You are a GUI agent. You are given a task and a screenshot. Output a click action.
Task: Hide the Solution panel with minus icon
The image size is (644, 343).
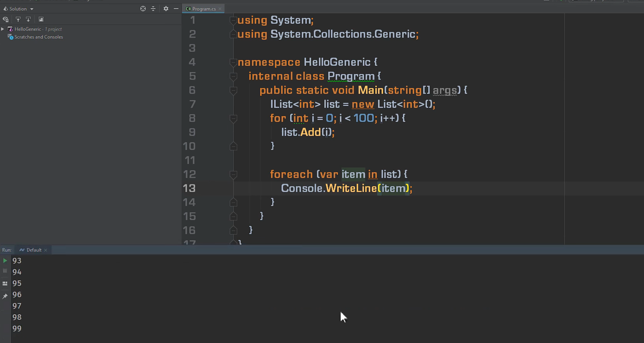(176, 9)
